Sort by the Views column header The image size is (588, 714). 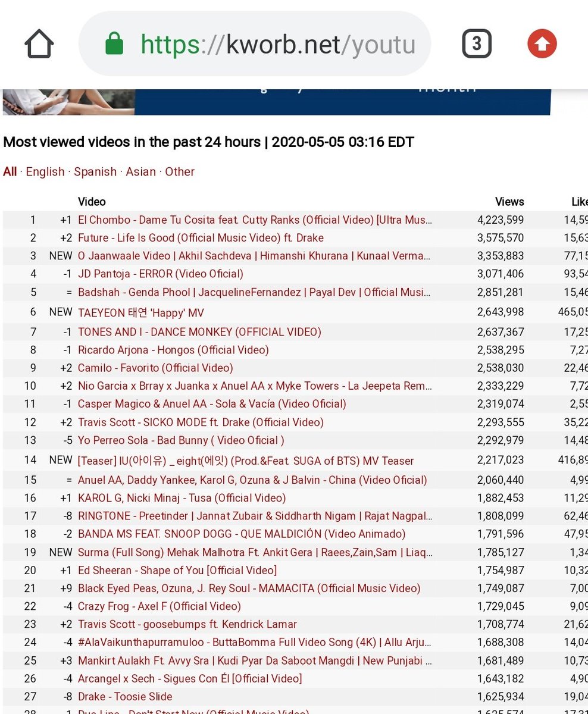[509, 202]
